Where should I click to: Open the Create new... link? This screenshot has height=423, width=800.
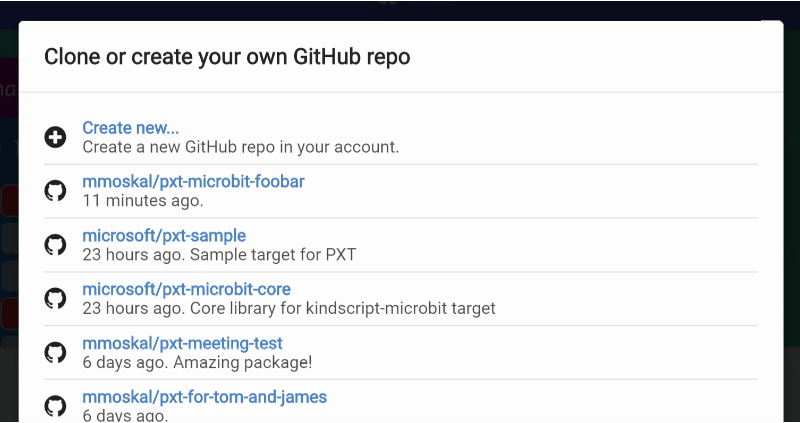click(x=131, y=128)
